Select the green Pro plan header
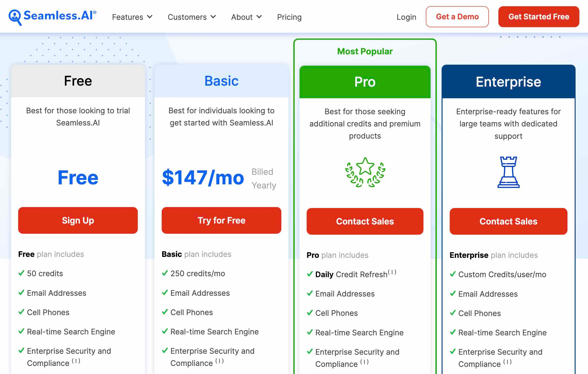The width and height of the screenshot is (588, 374). (x=365, y=82)
